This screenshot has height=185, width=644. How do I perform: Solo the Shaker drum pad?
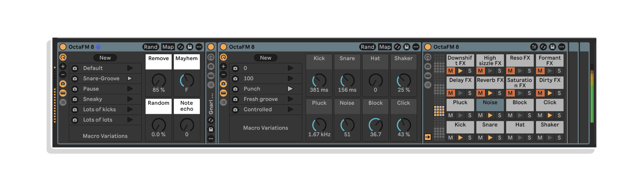pyautogui.click(x=559, y=138)
